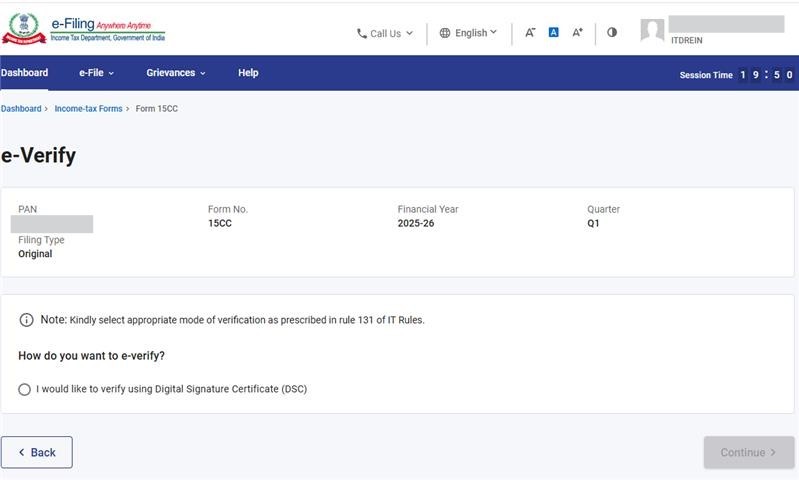Viewport: 799px width, 480px height.
Task: Click the user profile avatar
Action: (652, 31)
